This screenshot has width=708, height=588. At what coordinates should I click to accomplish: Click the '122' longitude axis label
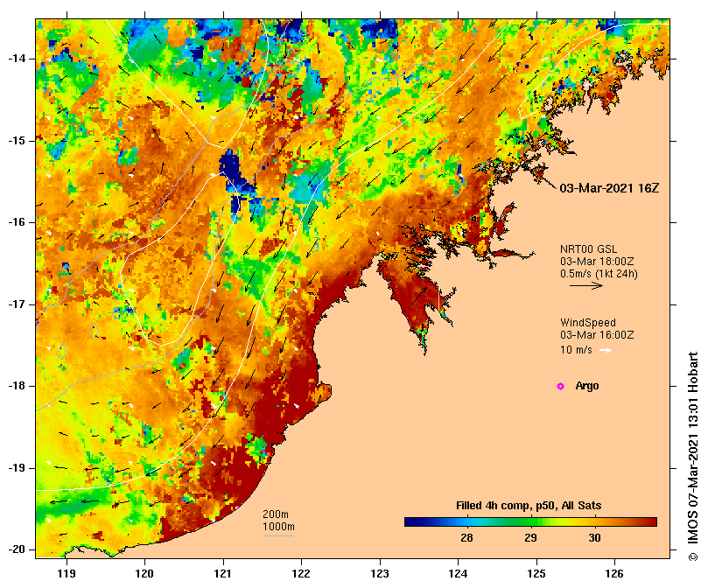[301, 573]
